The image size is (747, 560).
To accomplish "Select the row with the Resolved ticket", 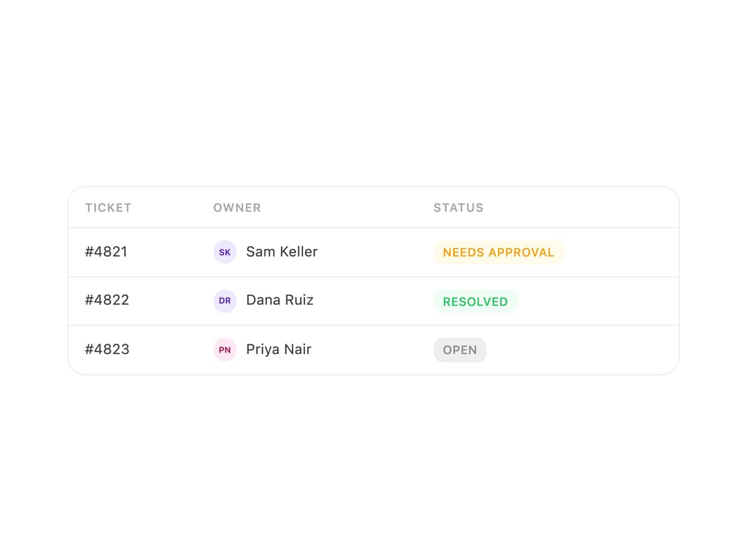I will tap(373, 301).
